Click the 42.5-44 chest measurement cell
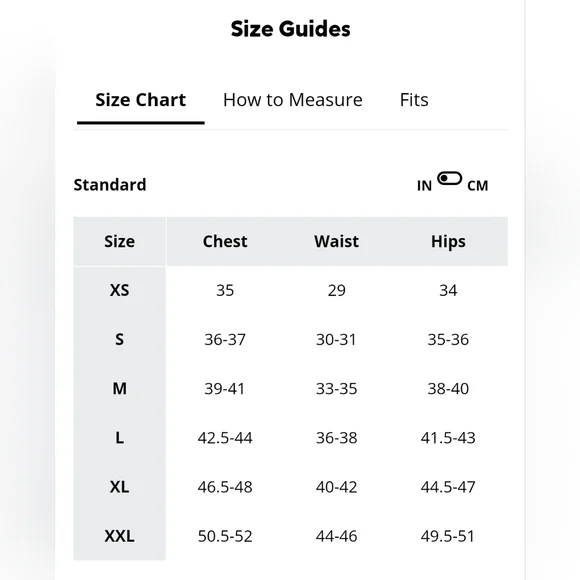Viewport: 580px width, 580px height. pos(225,438)
